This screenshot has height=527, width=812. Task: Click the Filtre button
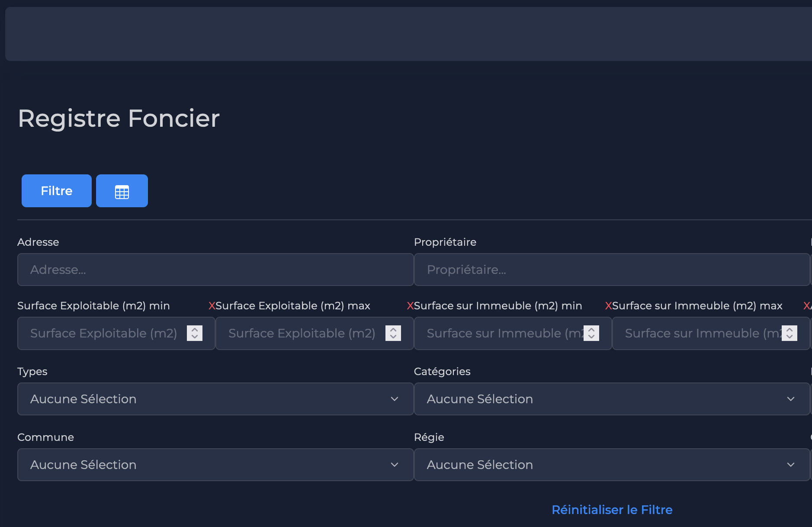pyautogui.click(x=56, y=191)
